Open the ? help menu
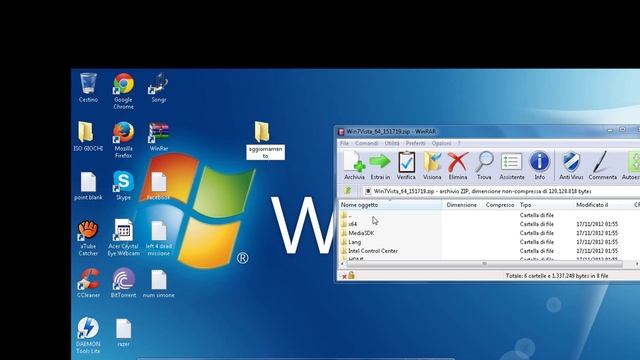640x360 pixels. pos(459,143)
